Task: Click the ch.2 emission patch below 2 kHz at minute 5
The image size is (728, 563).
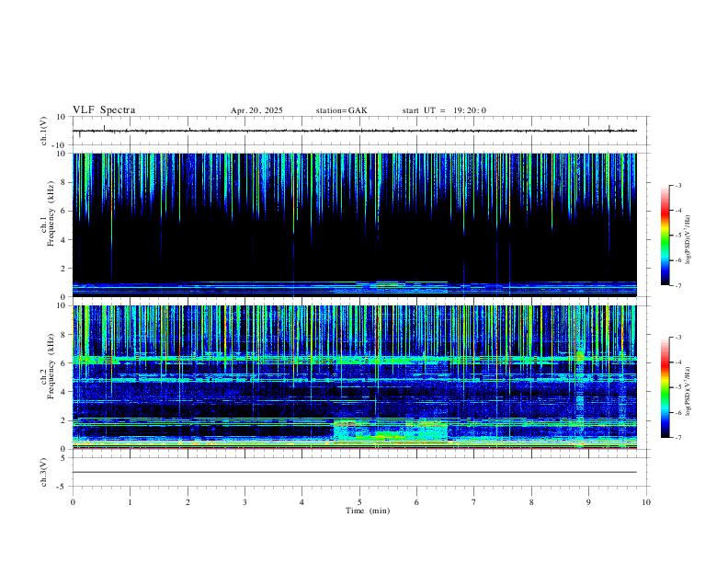Action: coord(390,431)
